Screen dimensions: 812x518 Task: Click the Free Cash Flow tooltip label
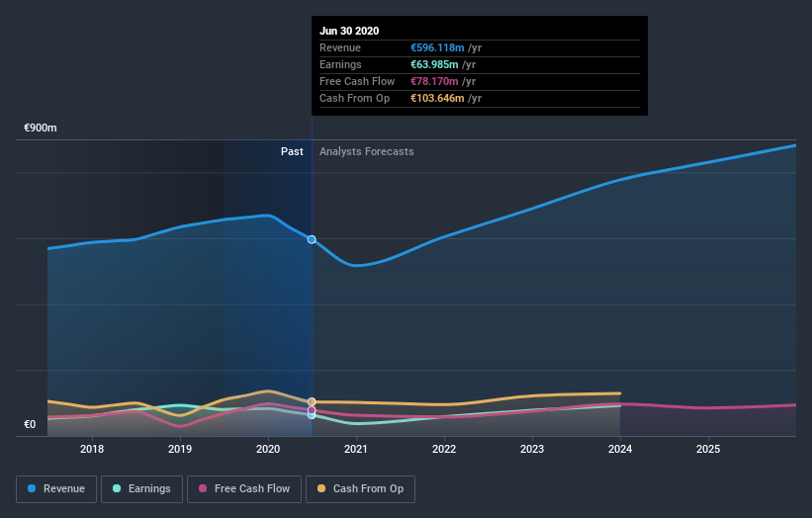click(357, 81)
